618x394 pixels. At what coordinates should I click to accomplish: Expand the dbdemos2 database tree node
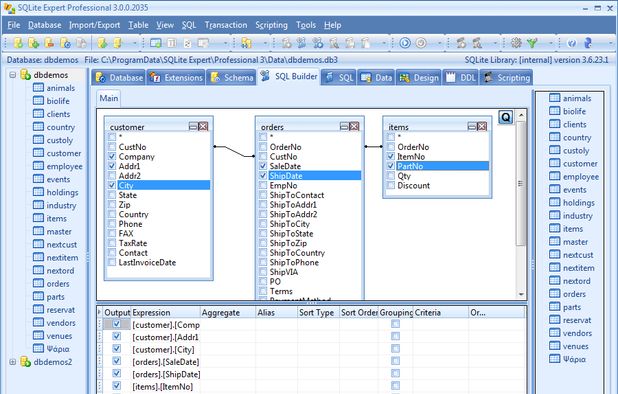tap(12, 362)
